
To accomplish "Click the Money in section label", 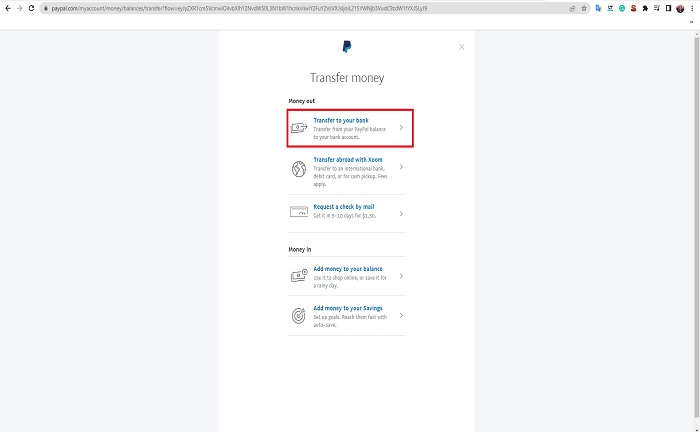I will pyautogui.click(x=300, y=249).
